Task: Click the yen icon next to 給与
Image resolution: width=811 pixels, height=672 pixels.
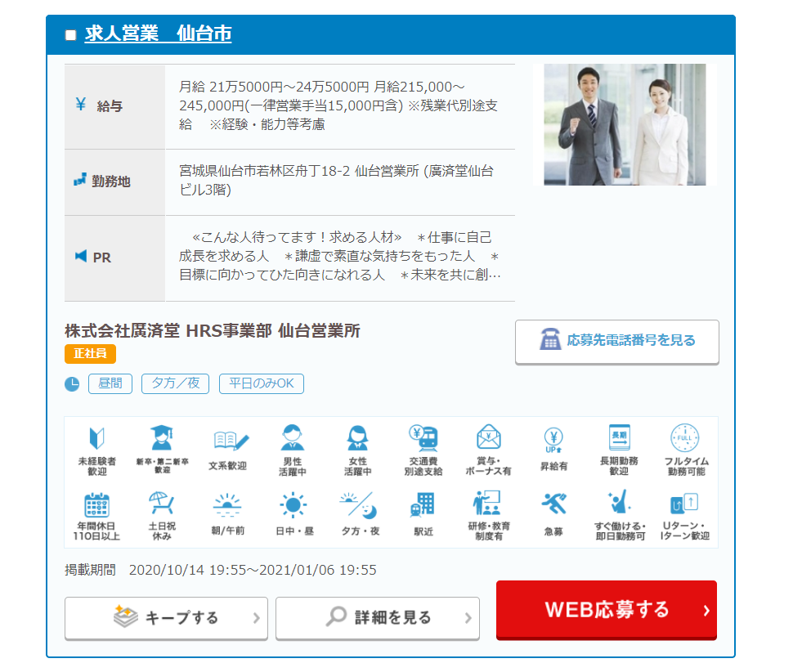Action: click(x=80, y=105)
